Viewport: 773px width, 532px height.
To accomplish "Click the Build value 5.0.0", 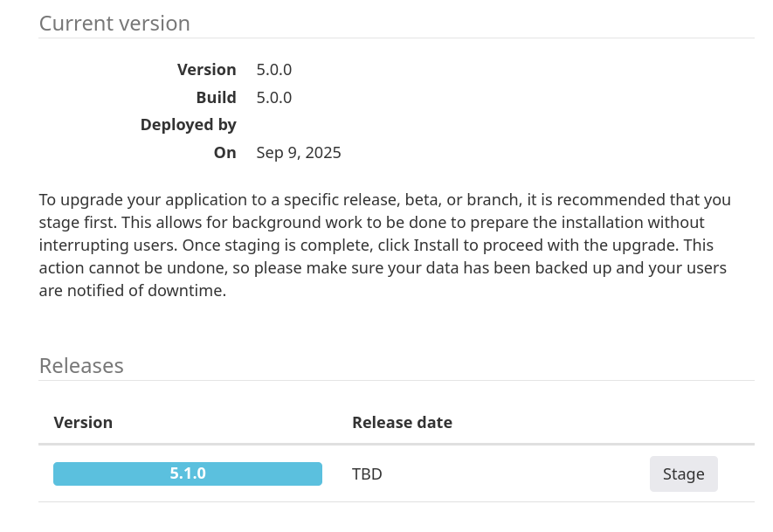I will tap(273, 97).
